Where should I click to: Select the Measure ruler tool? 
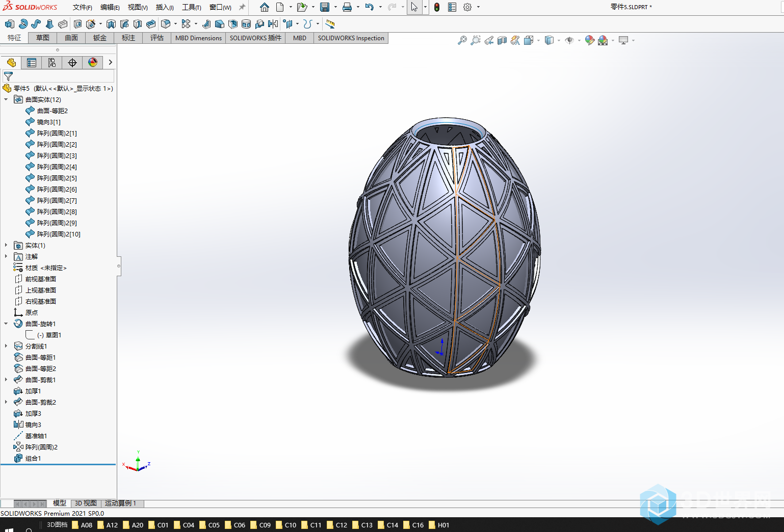pyautogui.click(x=330, y=24)
